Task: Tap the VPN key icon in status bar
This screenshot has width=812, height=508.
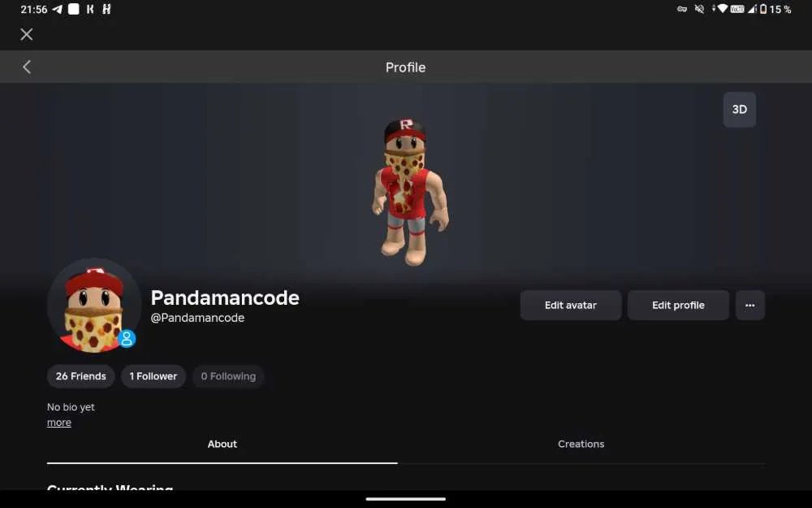Action: tap(682, 9)
